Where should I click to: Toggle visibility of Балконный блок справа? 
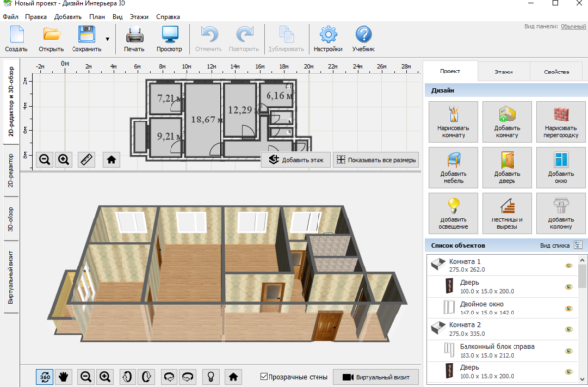tap(569, 351)
